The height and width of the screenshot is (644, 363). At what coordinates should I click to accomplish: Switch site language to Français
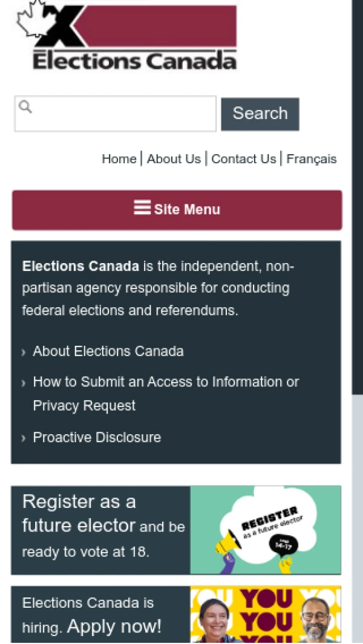pyautogui.click(x=312, y=158)
